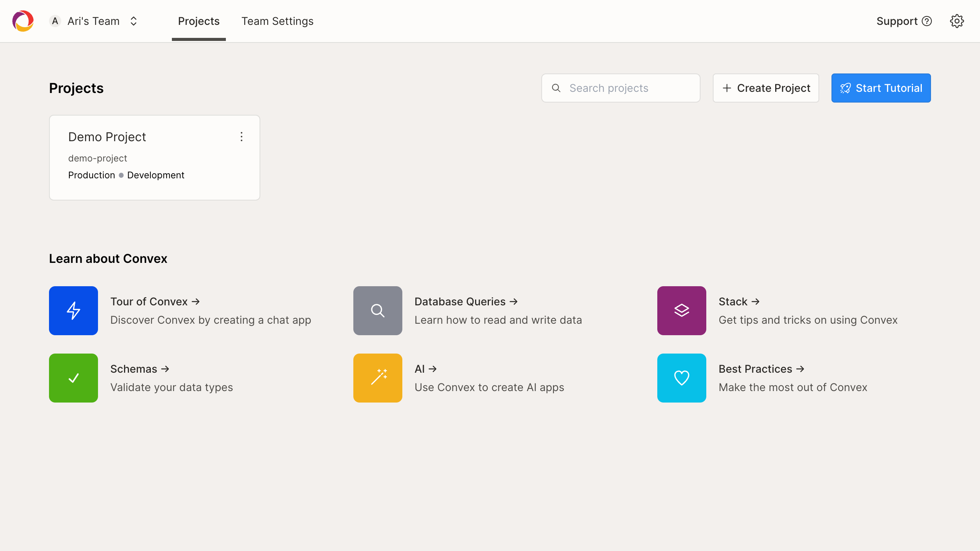Click the Convex logo icon
Screen dimensions: 980x551
(x=23, y=21)
